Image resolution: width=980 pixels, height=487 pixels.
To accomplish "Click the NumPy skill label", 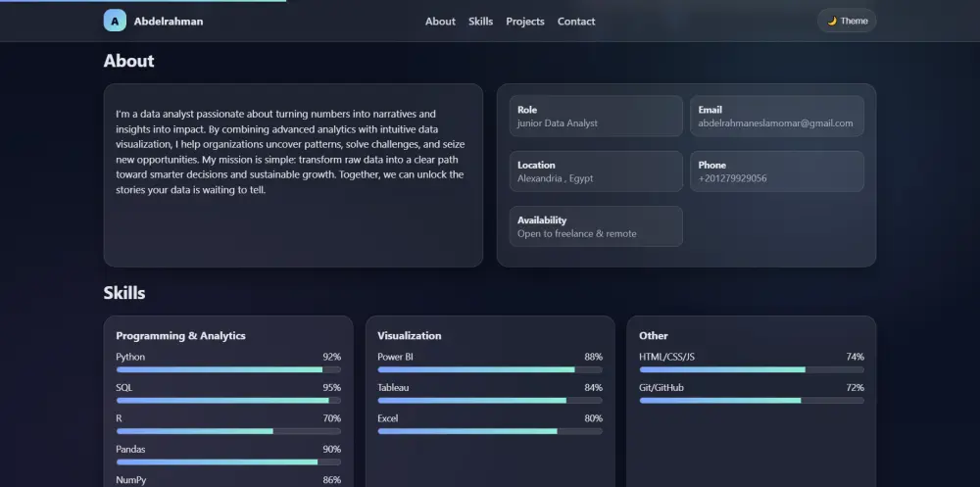I will click(130, 480).
